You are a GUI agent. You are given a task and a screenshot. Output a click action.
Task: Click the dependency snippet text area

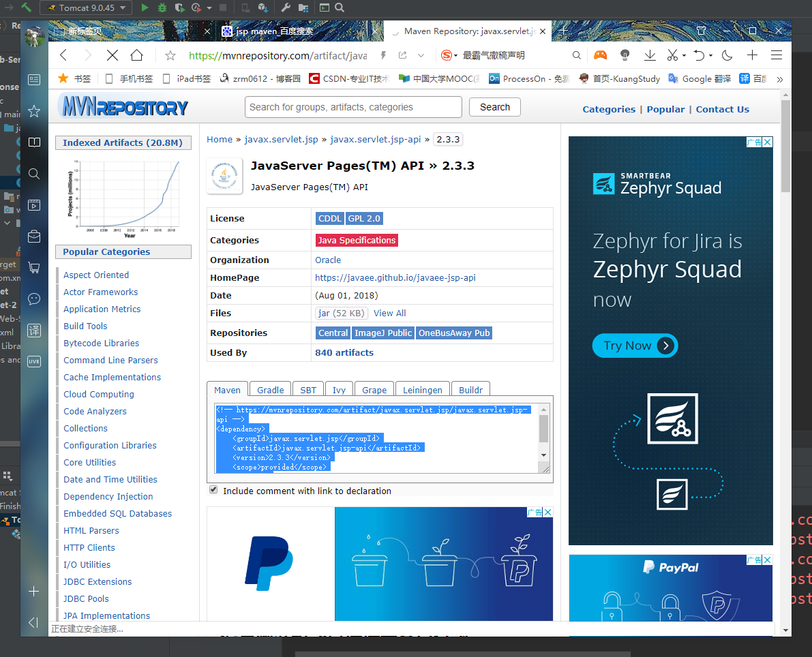(376, 438)
